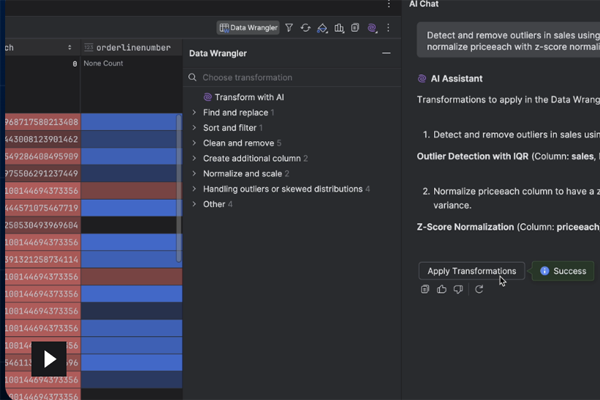The image size is (600, 400).
Task: Click the Apply Transformations button
Action: point(471,271)
